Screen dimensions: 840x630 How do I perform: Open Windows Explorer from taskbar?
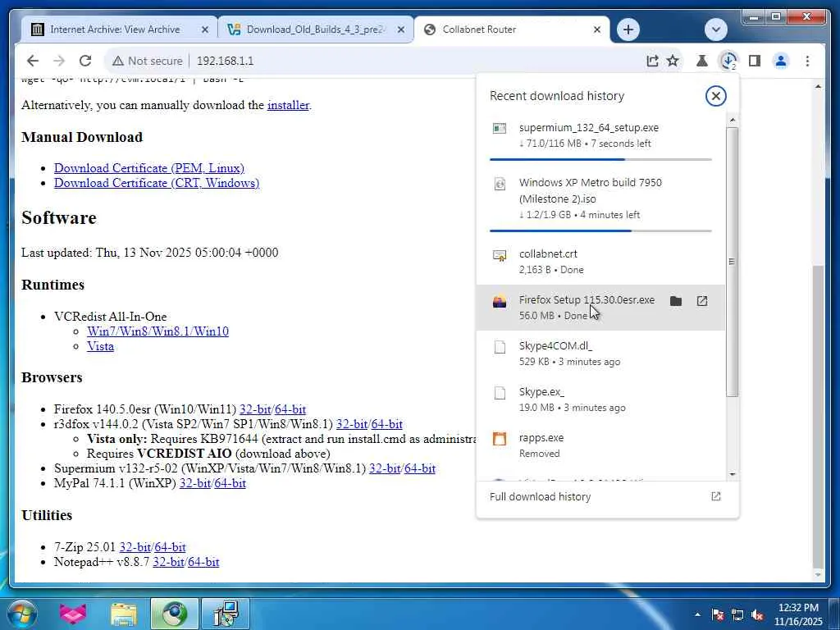click(124, 614)
